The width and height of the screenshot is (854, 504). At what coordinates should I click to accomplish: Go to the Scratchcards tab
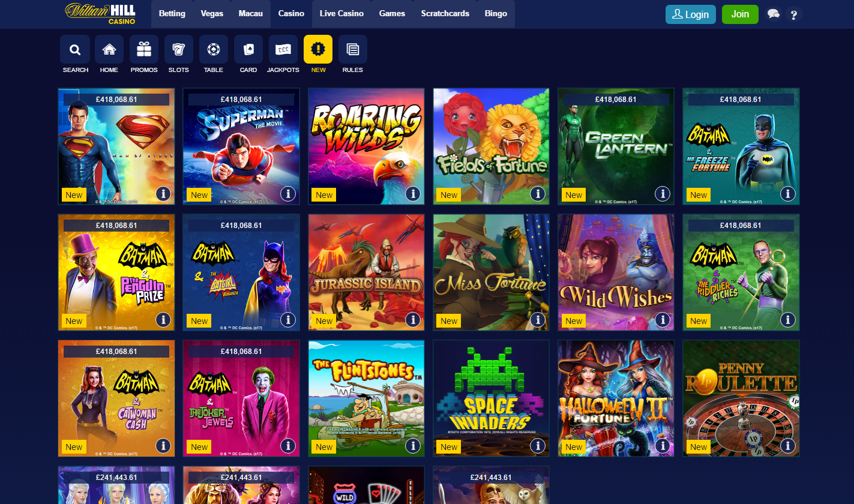[x=445, y=14]
